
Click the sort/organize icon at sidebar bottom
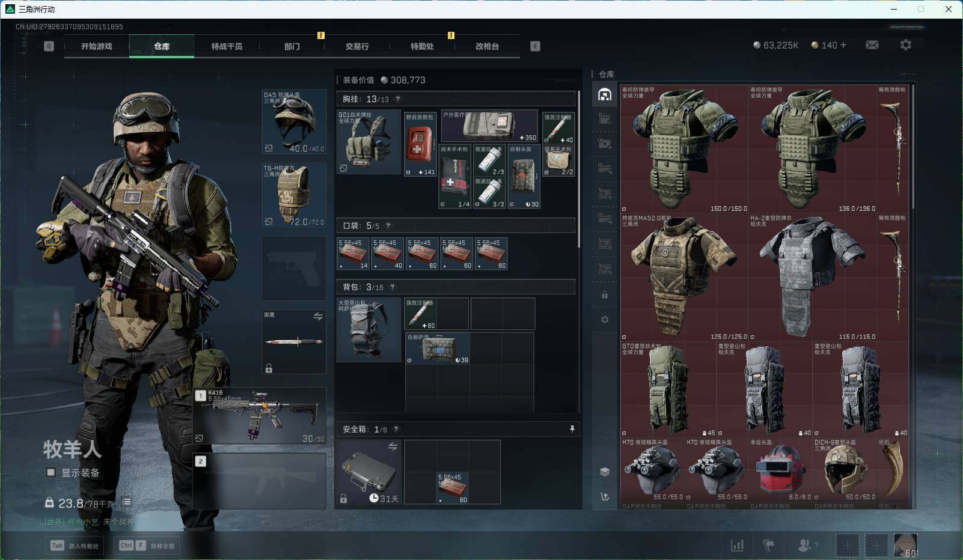(x=605, y=496)
